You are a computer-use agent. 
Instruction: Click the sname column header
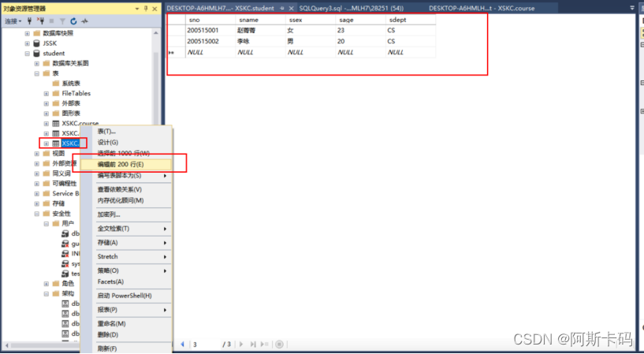[x=260, y=20]
